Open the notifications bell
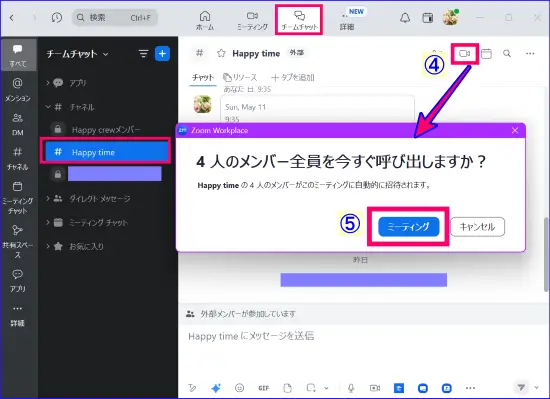550x399 pixels. 405,18
